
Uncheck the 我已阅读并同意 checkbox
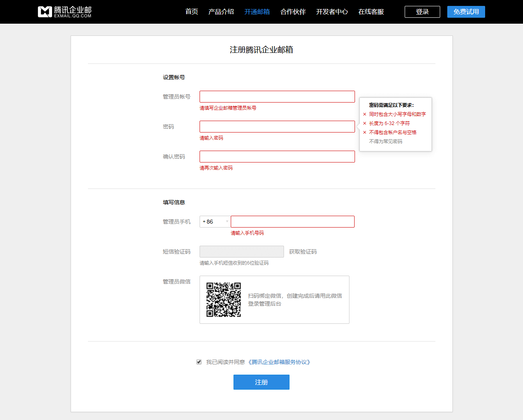click(199, 362)
